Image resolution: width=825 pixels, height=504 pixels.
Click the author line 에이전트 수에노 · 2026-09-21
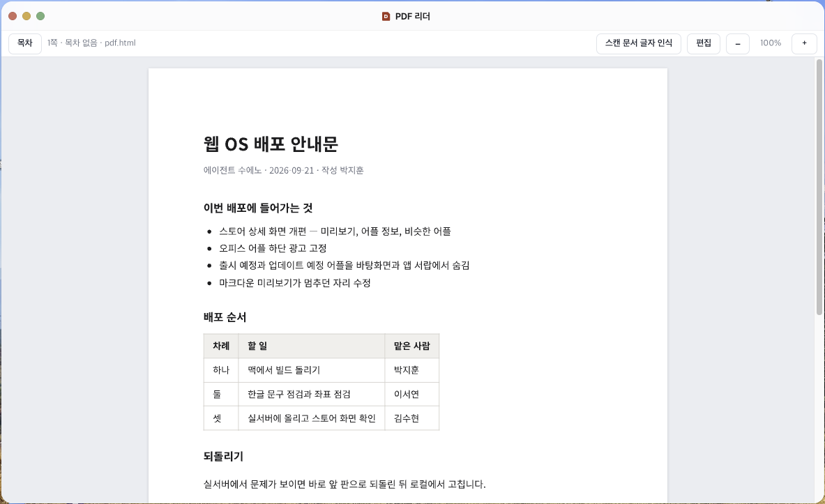click(284, 171)
